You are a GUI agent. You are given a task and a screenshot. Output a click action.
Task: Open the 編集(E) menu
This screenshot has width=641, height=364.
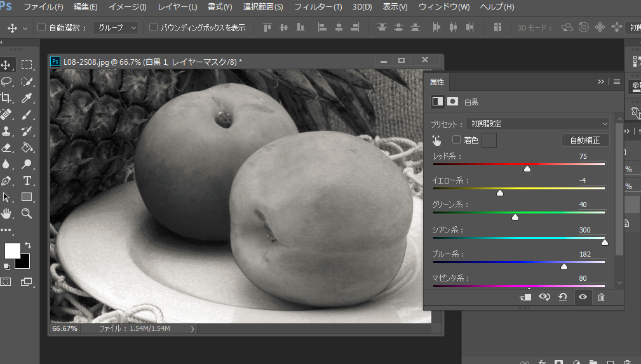click(85, 7)
